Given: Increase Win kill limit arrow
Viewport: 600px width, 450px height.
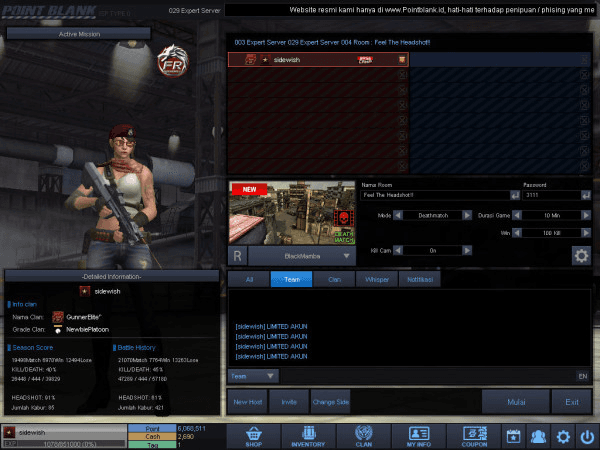Looking at the screenshot, I should [x=586, y=233].
